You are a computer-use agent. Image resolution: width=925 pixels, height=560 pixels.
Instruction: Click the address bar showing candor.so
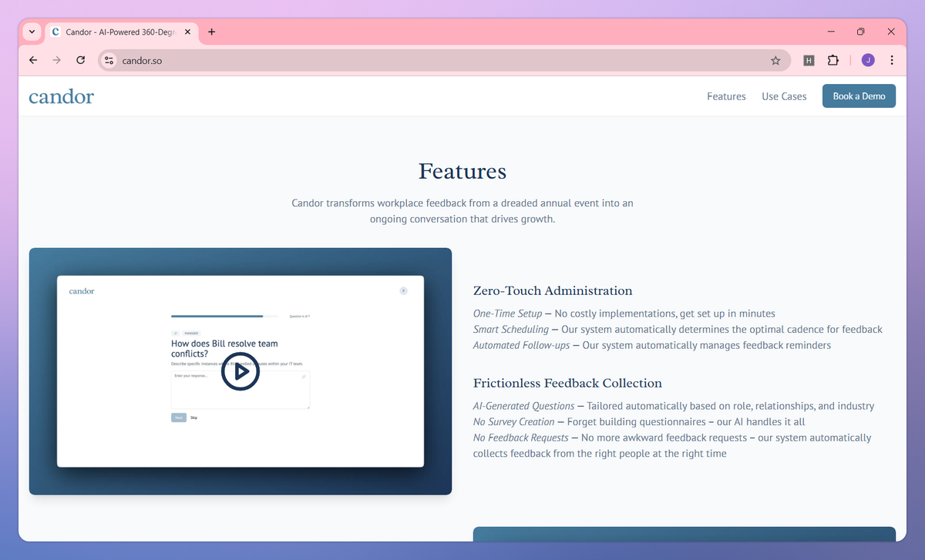point(444,60)
